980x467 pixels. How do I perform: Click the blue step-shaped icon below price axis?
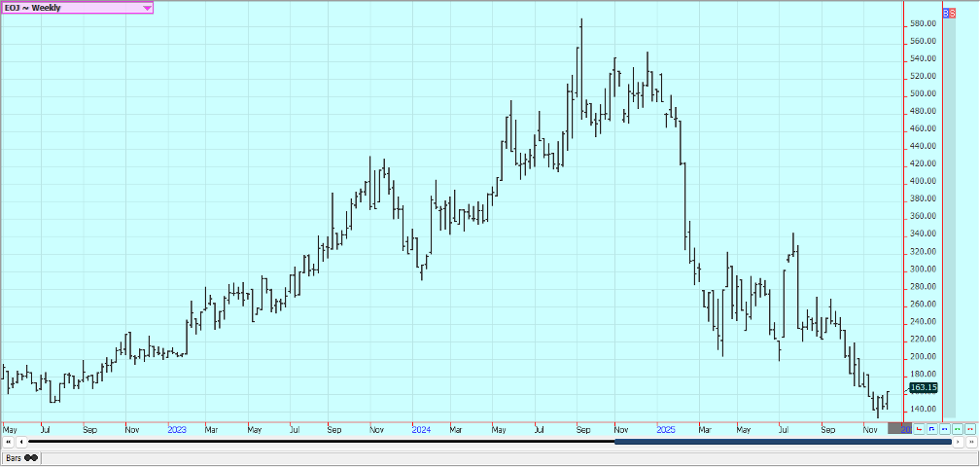tap(932, 428)
